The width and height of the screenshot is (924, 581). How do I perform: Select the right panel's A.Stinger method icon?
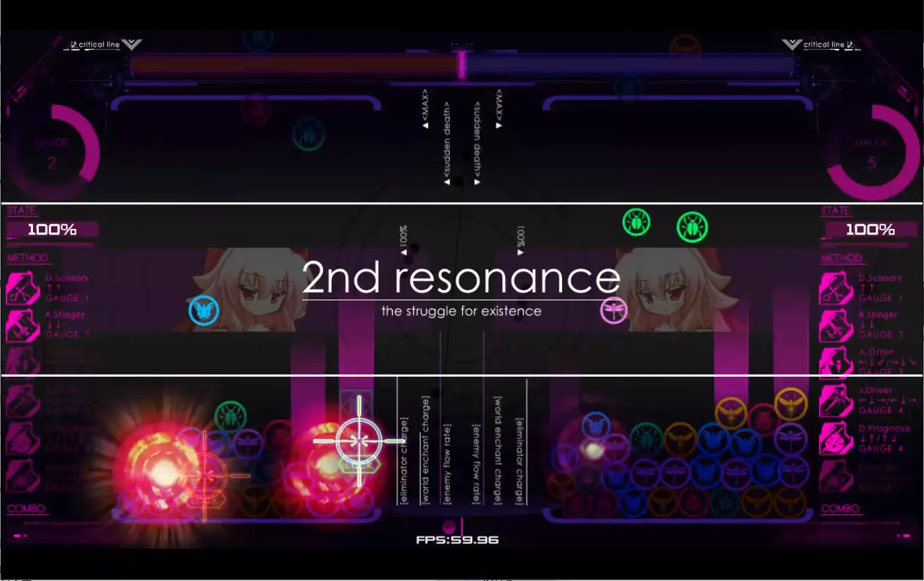(x=836, y=326)
